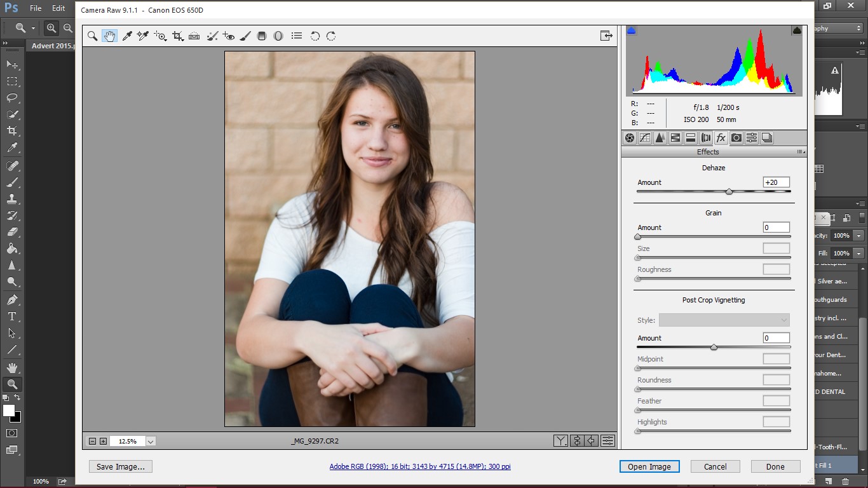Toggle current panel settings and defaults
868x488 pixels.
pos(608,440)
